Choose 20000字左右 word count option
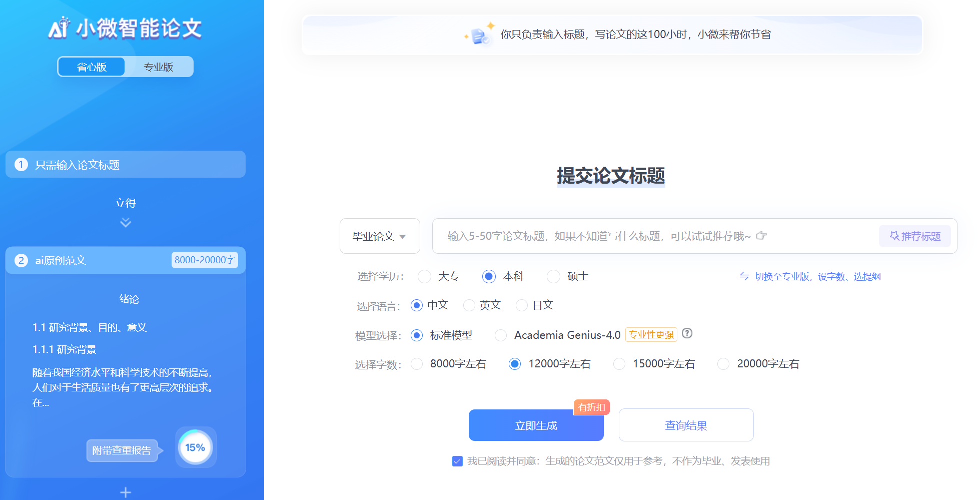This screenshot has height=500, width=980. click(x=723, y=364)
